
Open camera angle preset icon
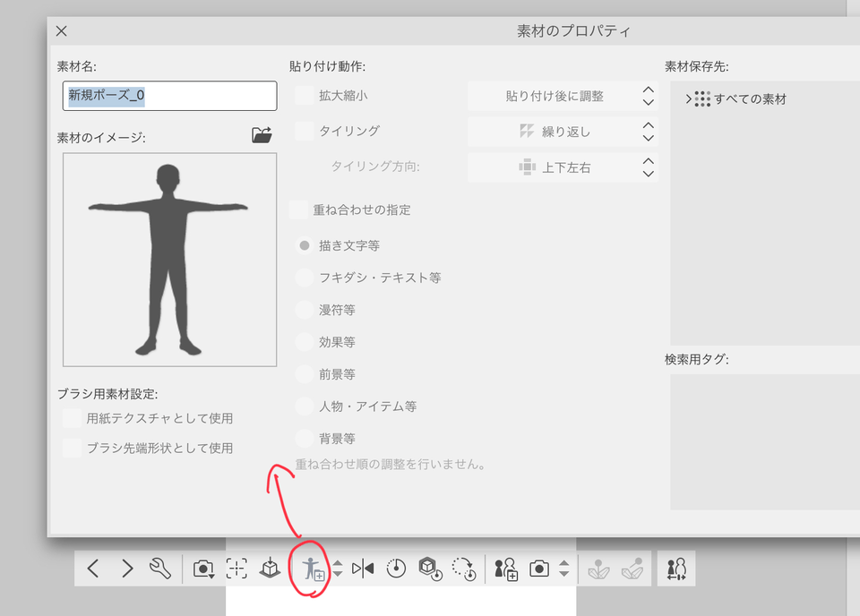[x=203, y=569]
